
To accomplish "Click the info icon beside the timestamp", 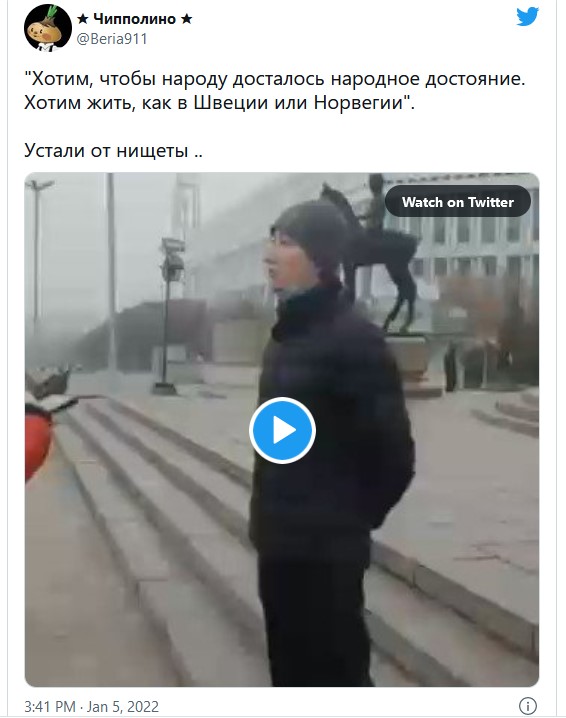I will tap(528, 705).
